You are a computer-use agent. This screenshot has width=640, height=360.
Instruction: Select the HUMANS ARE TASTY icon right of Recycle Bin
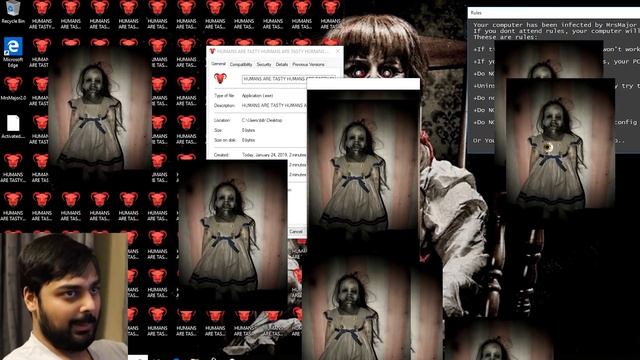[x=42, y=15]
